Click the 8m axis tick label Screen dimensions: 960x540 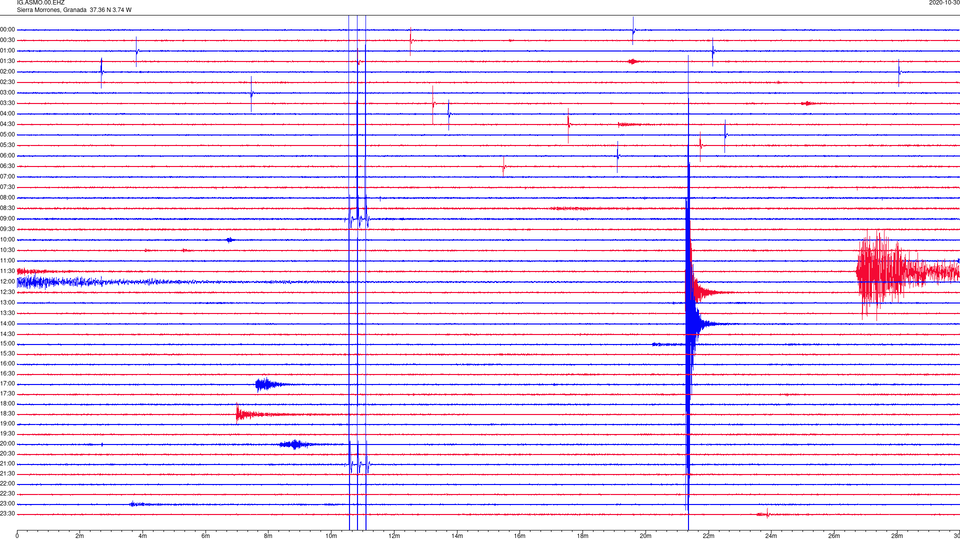(x=268, y=536)
